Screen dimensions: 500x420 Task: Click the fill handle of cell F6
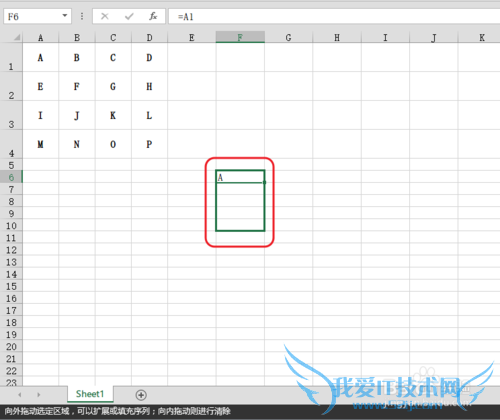tap(264, 182)
